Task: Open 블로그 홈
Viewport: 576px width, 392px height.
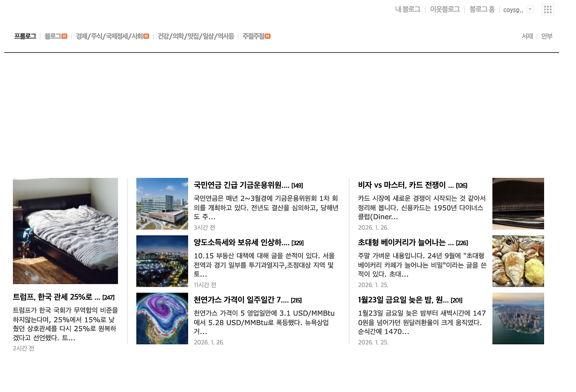Action: [481, 9]
